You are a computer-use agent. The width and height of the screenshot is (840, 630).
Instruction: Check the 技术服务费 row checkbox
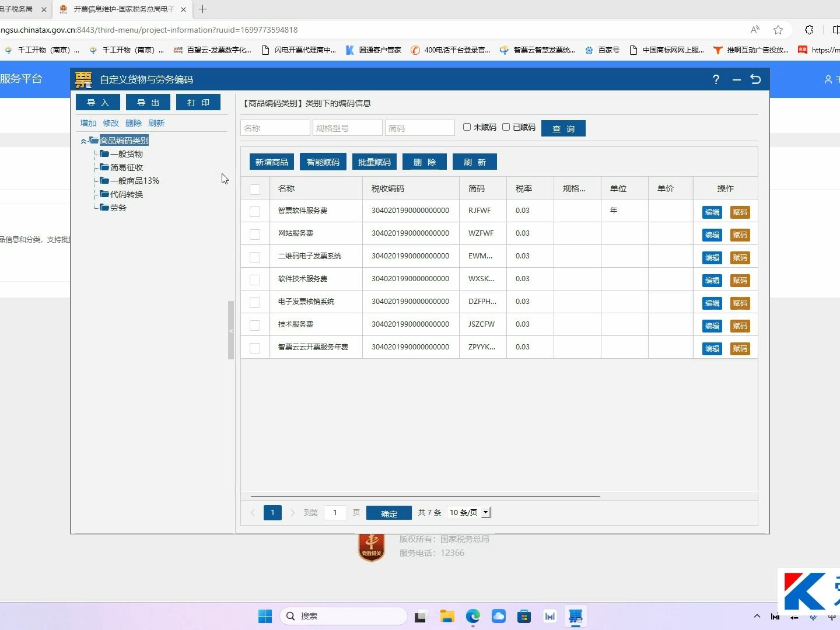point(255,325)
